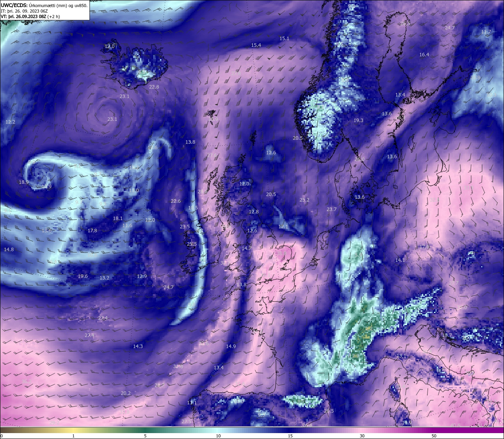Screen dimensions: 504x439
Task: Click the 17.8 value on the map
Action: [92, 231]
